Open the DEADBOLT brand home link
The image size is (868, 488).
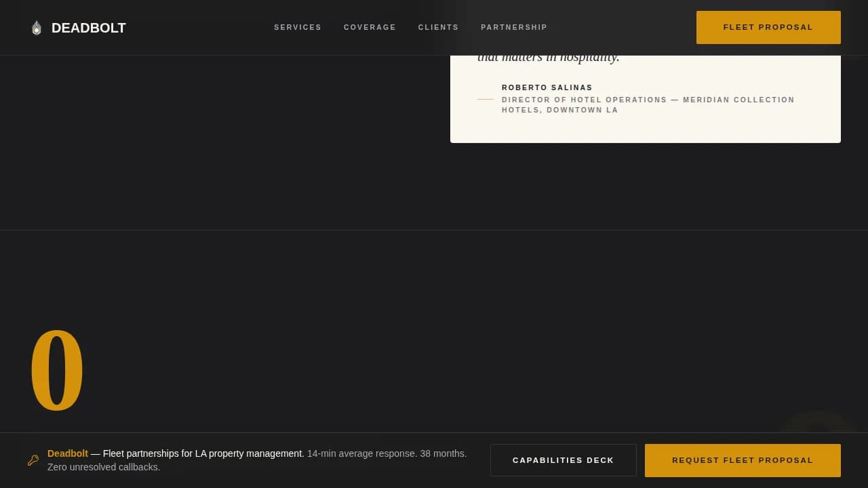tap(78, 28)
